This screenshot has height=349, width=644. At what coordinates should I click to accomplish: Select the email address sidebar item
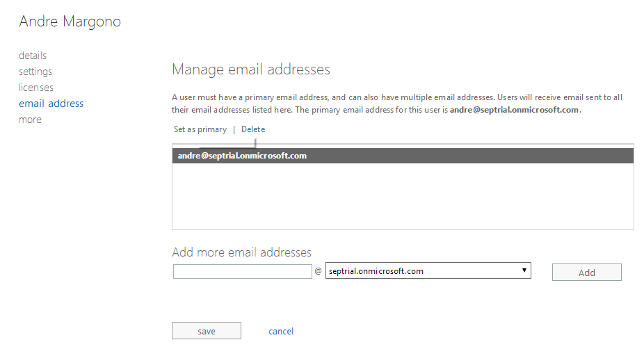[51, 104]
